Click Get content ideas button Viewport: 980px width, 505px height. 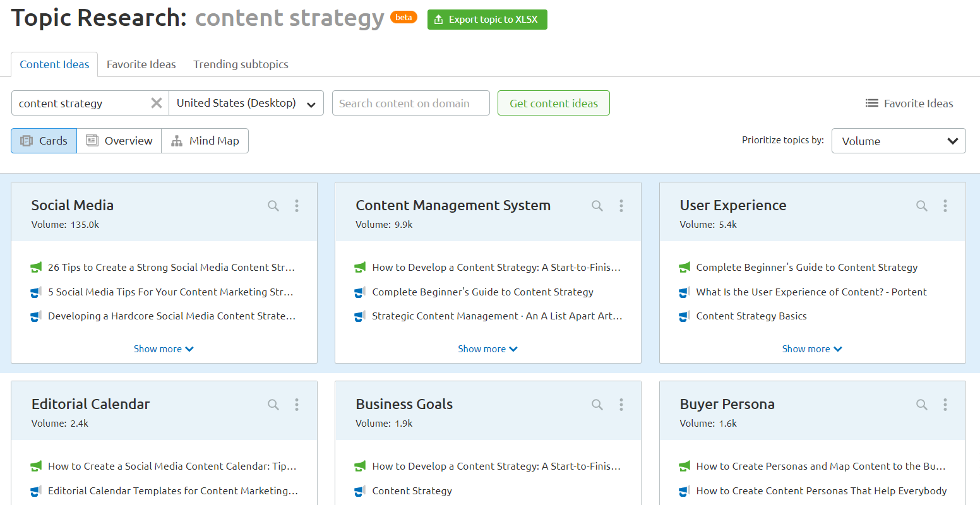pos(554,103)
